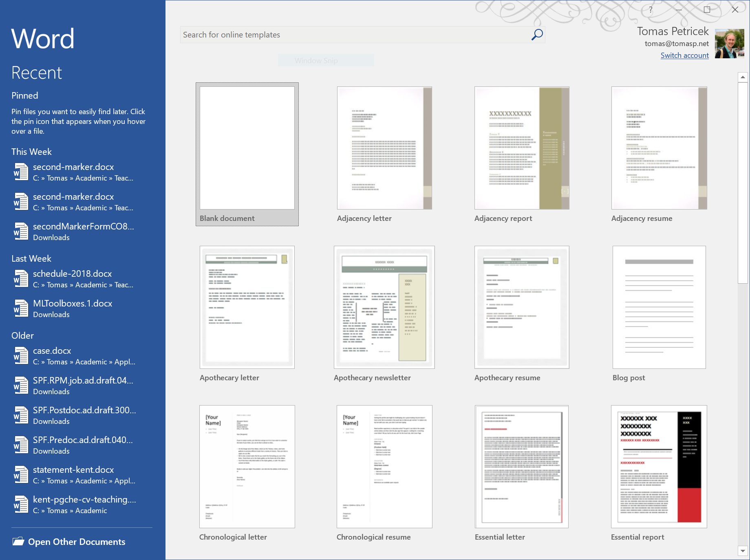Click the Word file icon for statement-kent.docx
The image size is (750, 560).
(x=21, y=475)
